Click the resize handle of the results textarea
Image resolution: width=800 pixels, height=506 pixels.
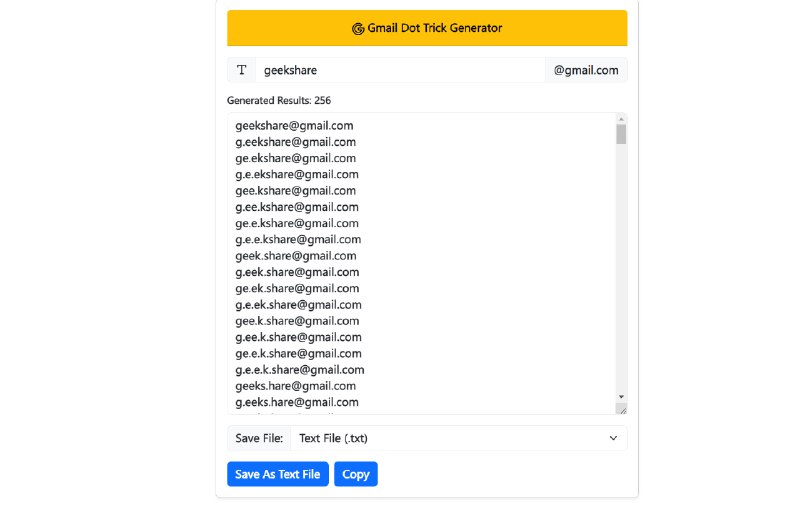tap(621, 408)
